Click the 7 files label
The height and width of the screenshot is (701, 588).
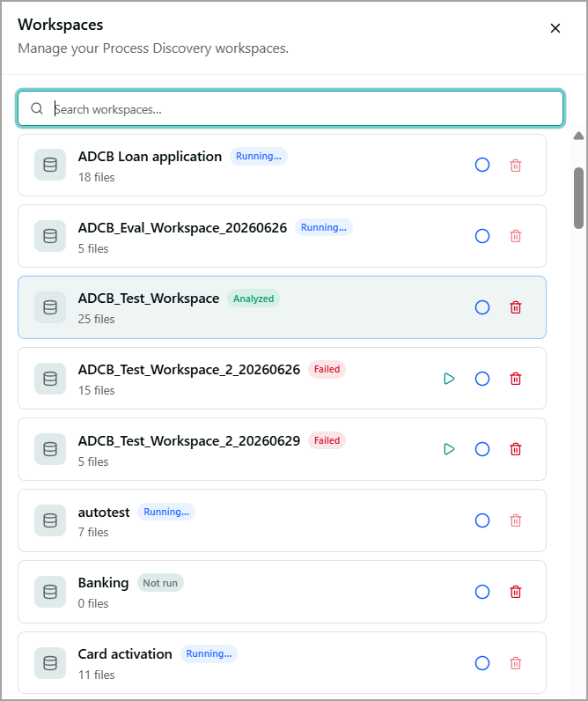click(93, 533)
